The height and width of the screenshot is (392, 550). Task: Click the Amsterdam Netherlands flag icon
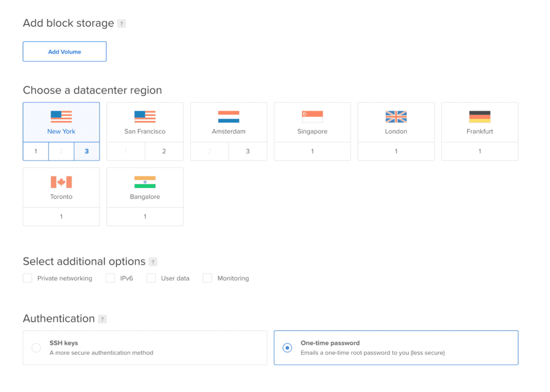pos(229,117)
